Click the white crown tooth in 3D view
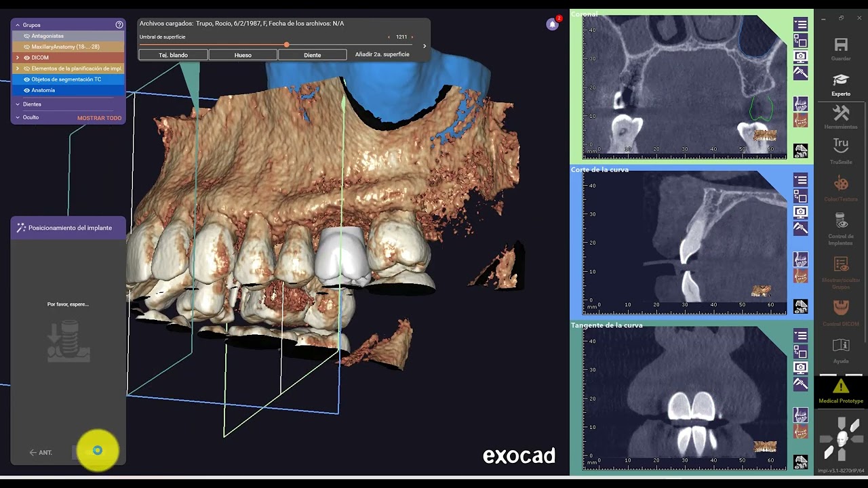The height and width of the screenshot is (488, 868). tap(342, 256)
